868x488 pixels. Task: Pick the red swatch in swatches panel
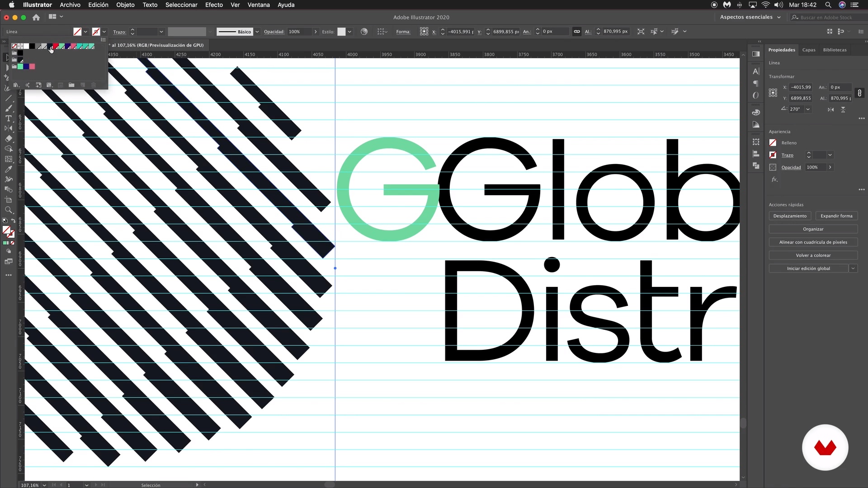pos(56,47)
